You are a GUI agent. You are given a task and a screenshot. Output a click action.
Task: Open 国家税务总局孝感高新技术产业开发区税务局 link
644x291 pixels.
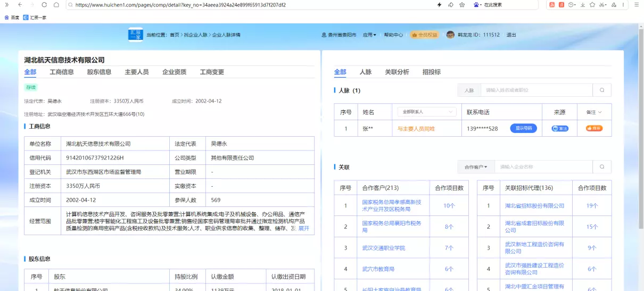pos(391,205)
